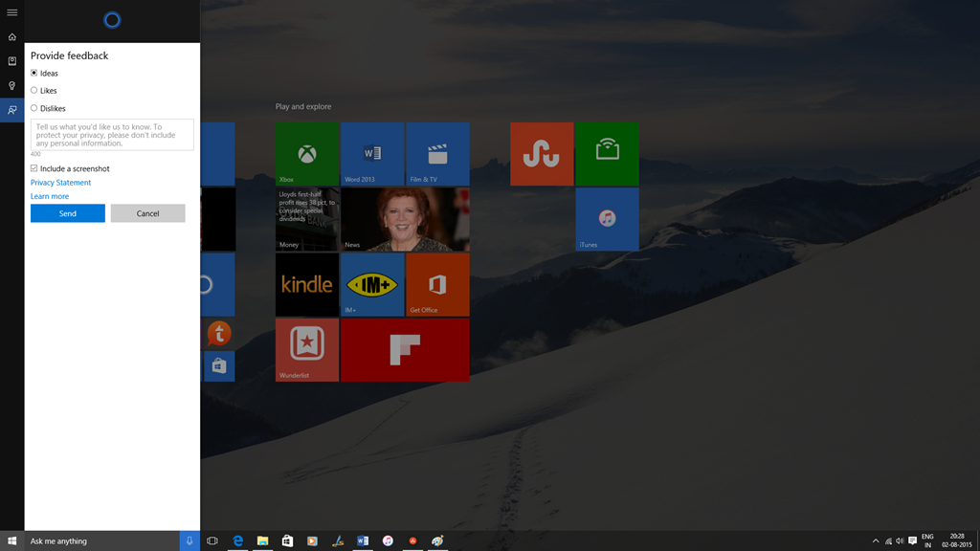Show hidden system tray icons

876,541
